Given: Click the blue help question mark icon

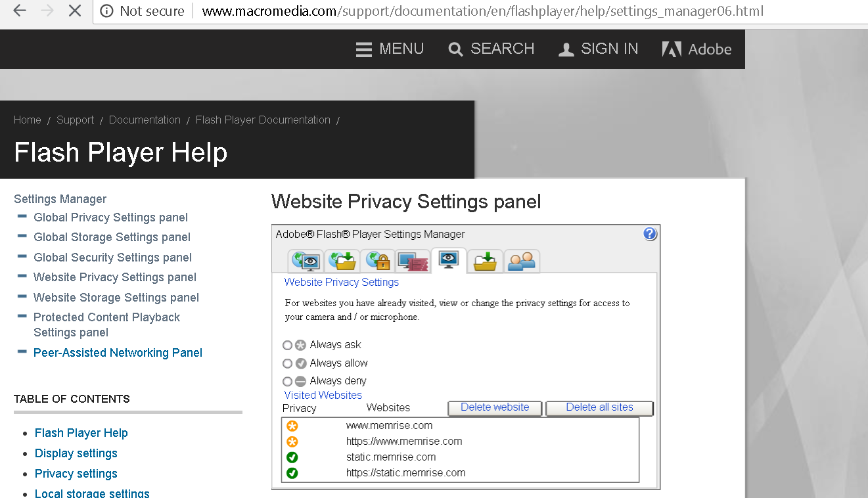Looking at the screenshot, I should pos(650,234).
